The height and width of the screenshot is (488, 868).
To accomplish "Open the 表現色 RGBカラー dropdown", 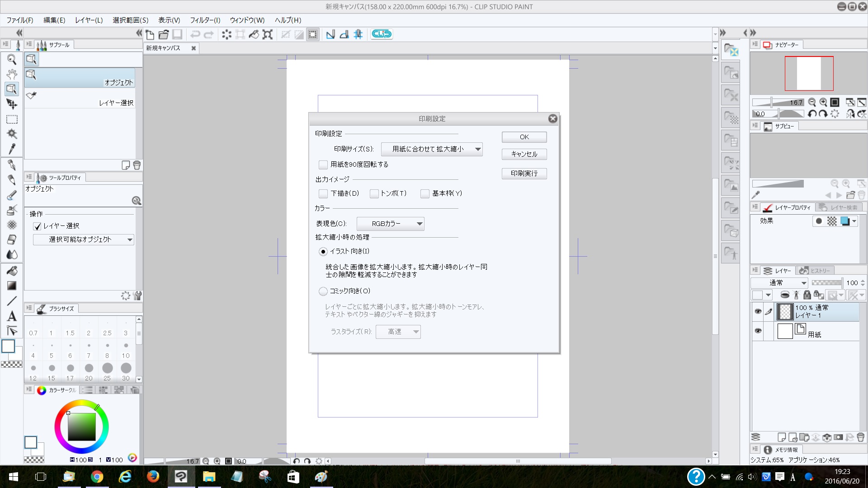I will [390, 224].
